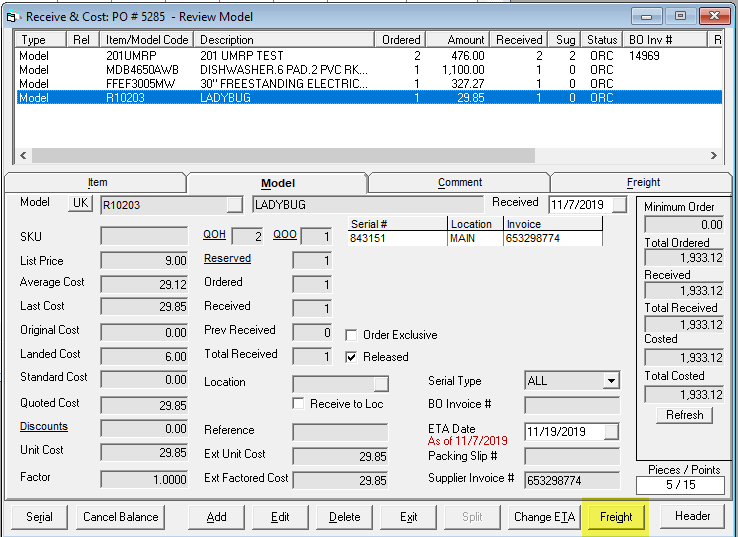
Task: Open the Reserved link
Action: 227,258
